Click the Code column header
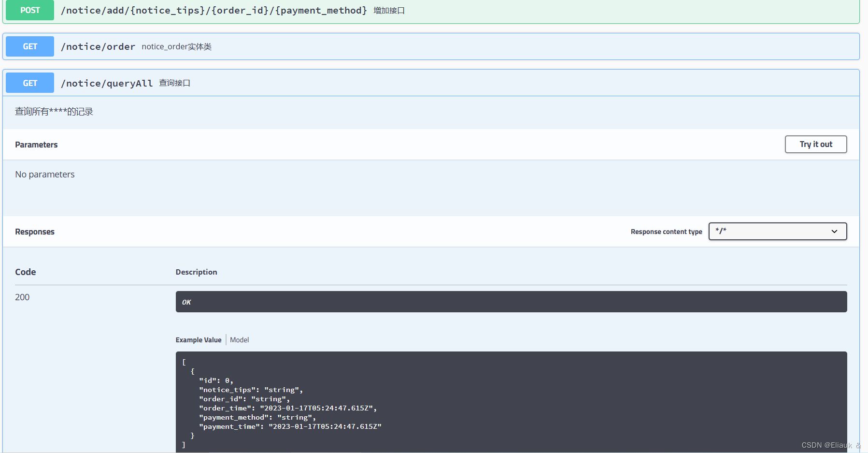Screen dimensions: 868x453 [26, 272]
